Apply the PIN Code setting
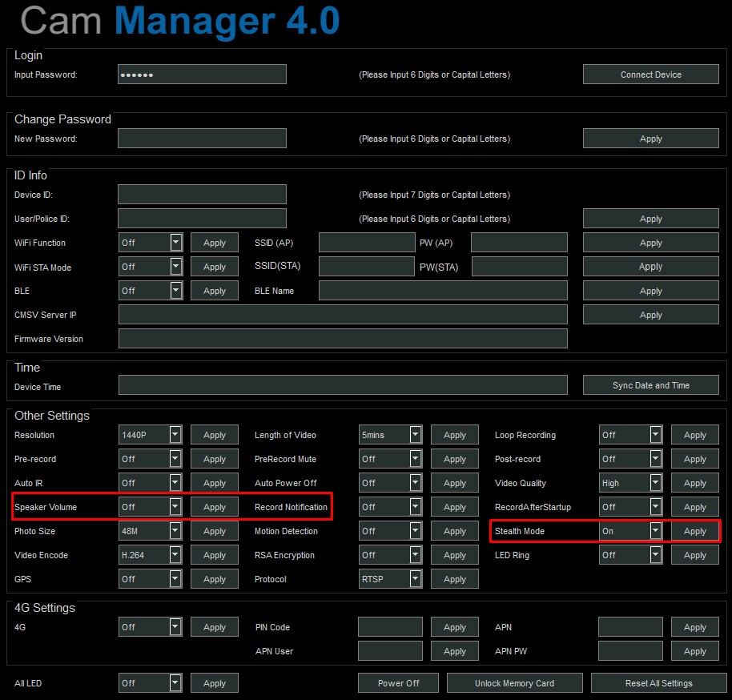The height and width of the screenshot is (700, 732). (455, 626)
